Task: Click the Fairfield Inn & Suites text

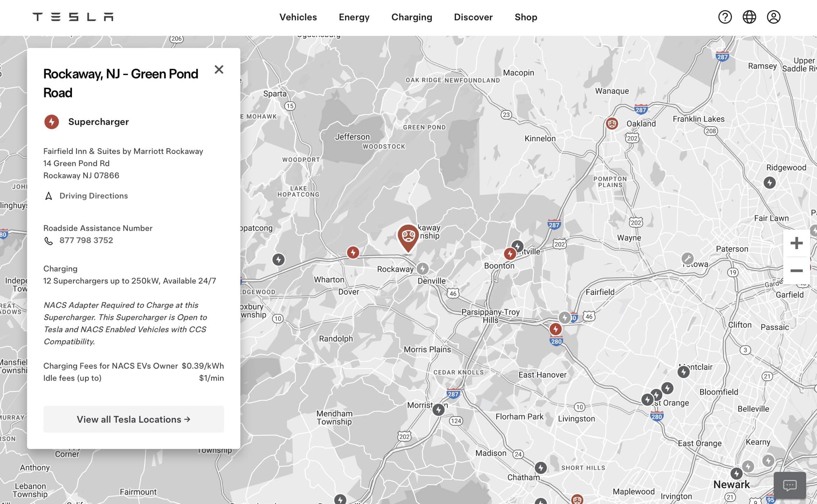Action: click(x=123, y=151)
